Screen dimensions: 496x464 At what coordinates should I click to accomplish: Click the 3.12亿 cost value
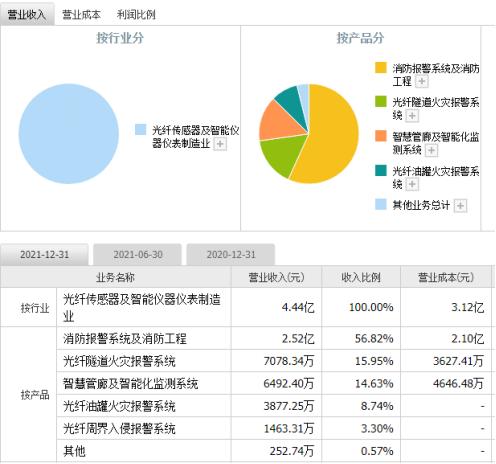pyautogui.click(x=468, y=307)
